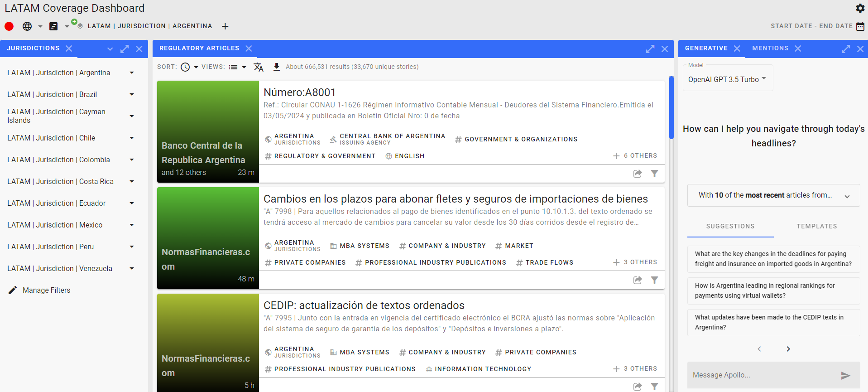Share the CEDIP article

pos(638,387)
